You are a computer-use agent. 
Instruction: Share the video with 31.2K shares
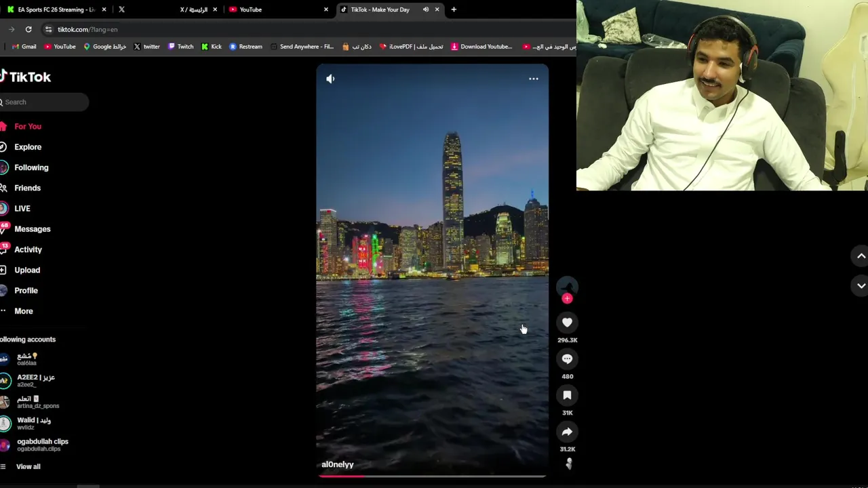tap(567, 432)
